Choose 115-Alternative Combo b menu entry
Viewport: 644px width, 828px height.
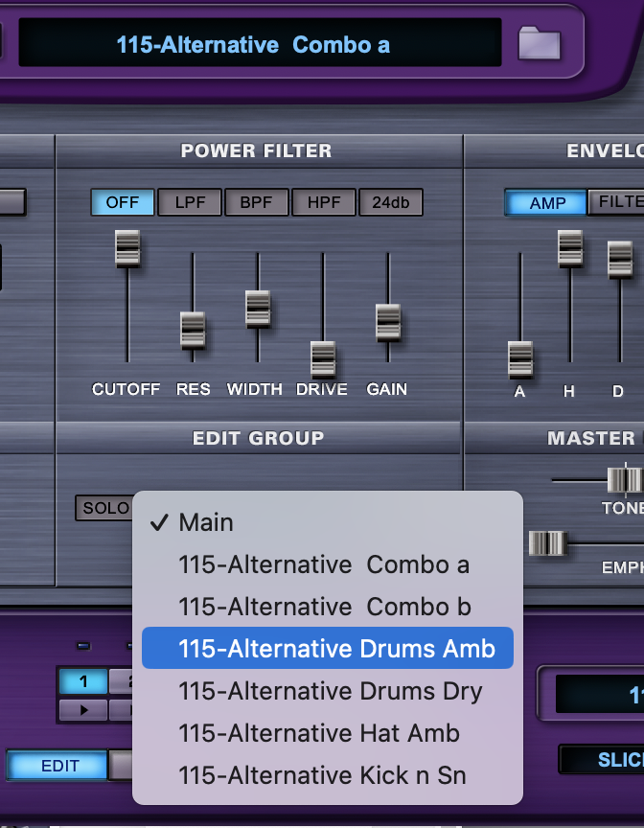click(x=328, y=607)
